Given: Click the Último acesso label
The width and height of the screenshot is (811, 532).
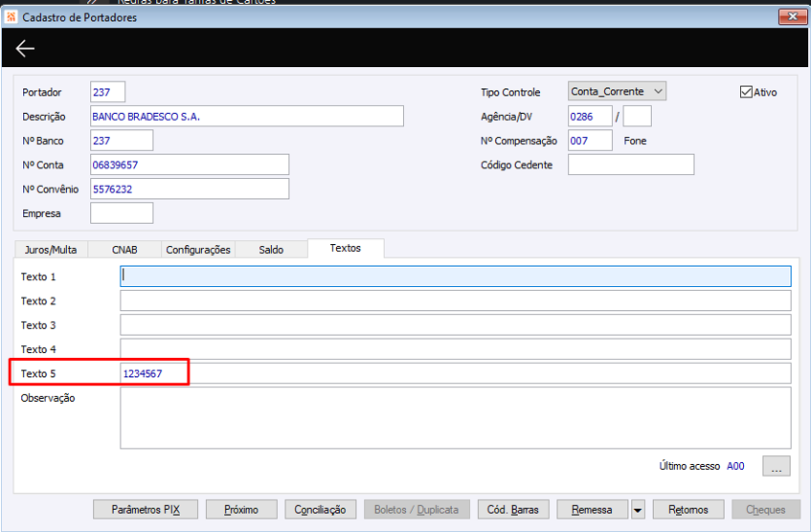Looking at the screenshot, I should click(689, 466).
